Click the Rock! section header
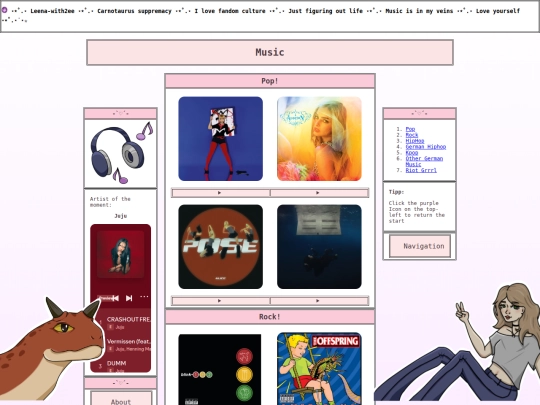Screen dimensions: 540x405 coord(270,317)
